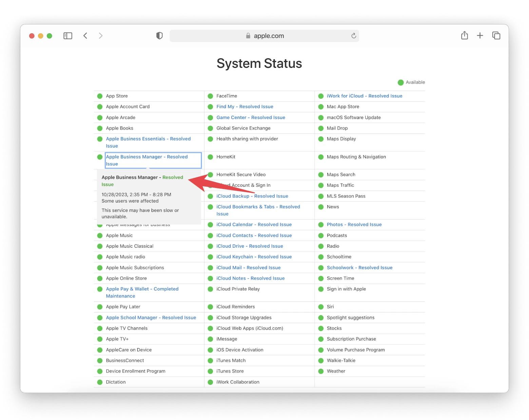
Task: Open Apple Pay & Wallet - Completed Maintenance link
Action: click(142, 292)
